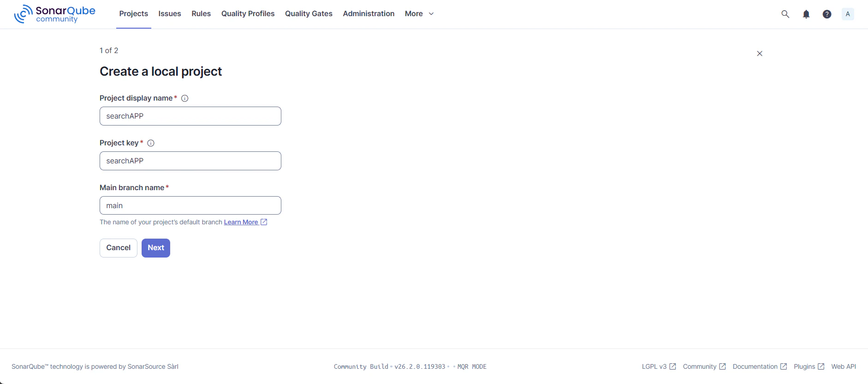Focus the Project key field
This screenshot has height=384, width=868.
(190, 161)
